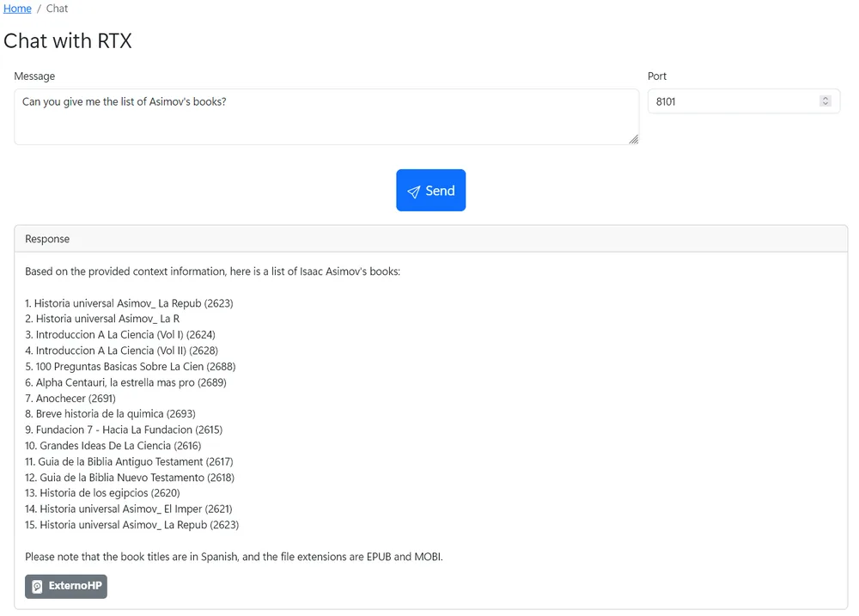Image resolution: width=859 pixels, height=616 pixels.
Task: Click the message box resize handle
Action: pyautogui.click(x=633, y=139)
